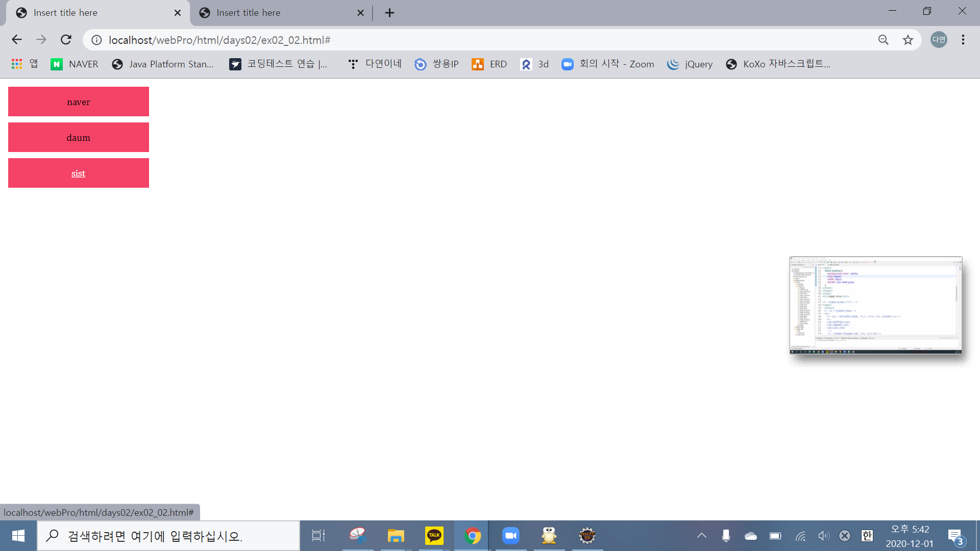
Task: Click the browser forward arrow
Action: [41, 40]
